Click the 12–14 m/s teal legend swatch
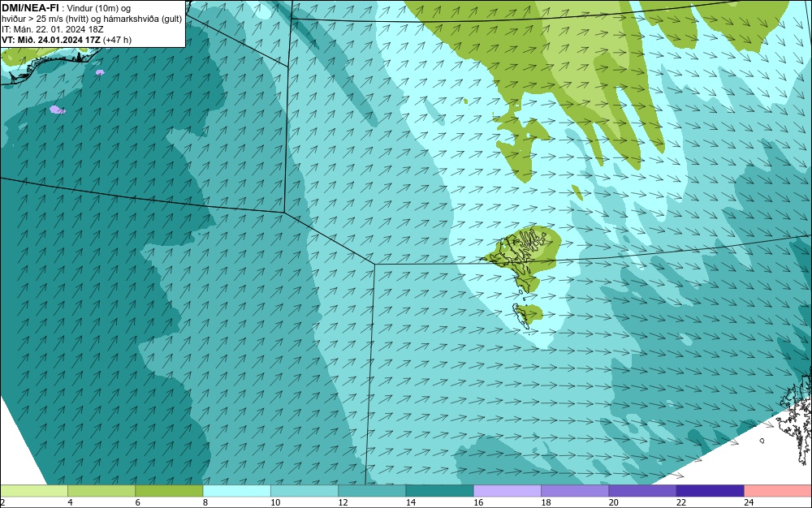This screenshot has width=812, height=508. click(x=372, y=491)
